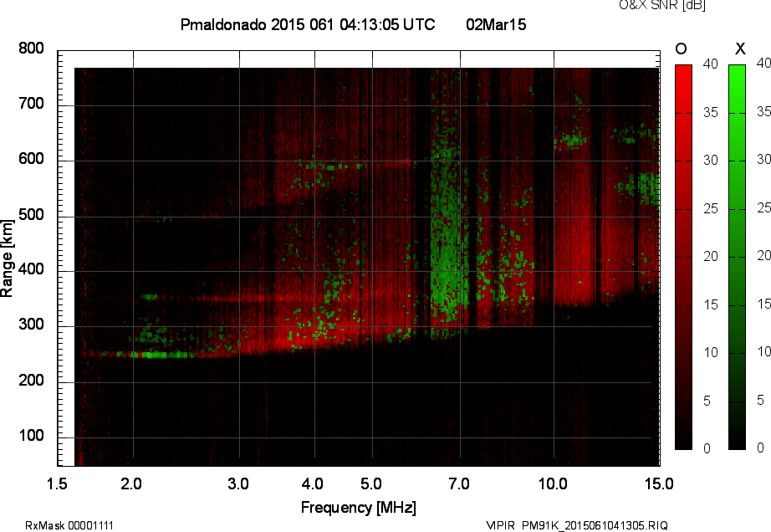
Task: Click the 'Frequency [MHz]' x-axis label
Action: pyautogui.click(x=359, y=508)
